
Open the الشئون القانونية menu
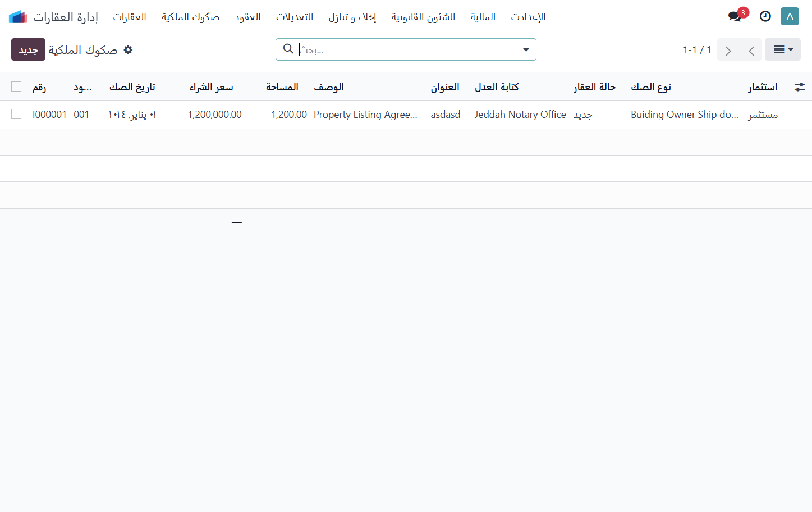[424, 17]
